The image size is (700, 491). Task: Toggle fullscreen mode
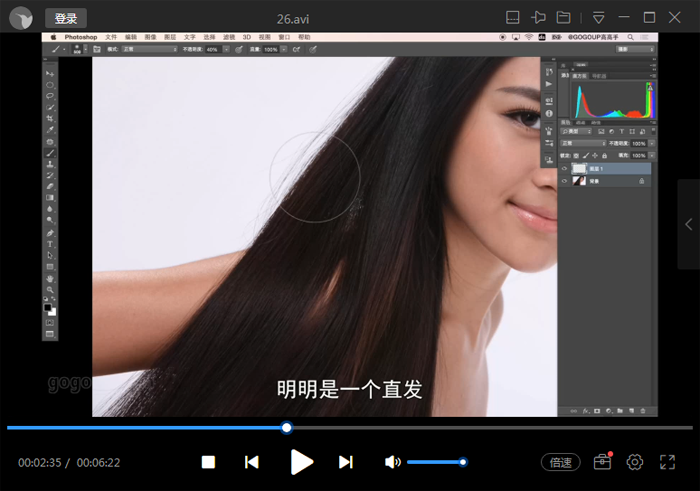coord(668,462)
